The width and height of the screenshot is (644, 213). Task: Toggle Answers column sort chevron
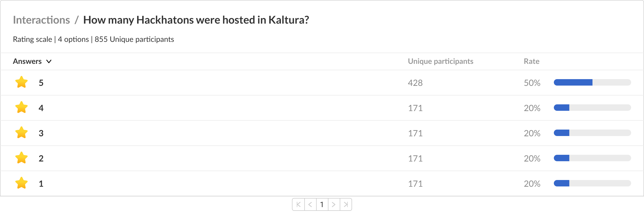(49, 61)
